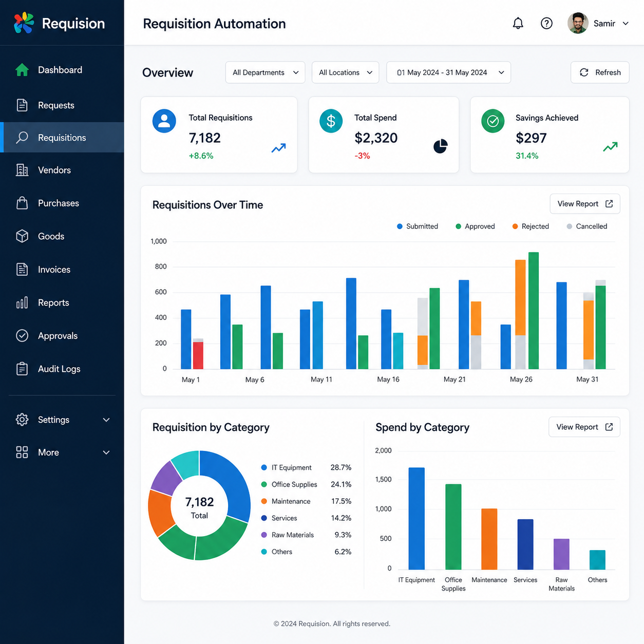Open notifications bell icon
The width and height of the screenshot is (644, 644).
pyautogui.click(x=518, y=23)
